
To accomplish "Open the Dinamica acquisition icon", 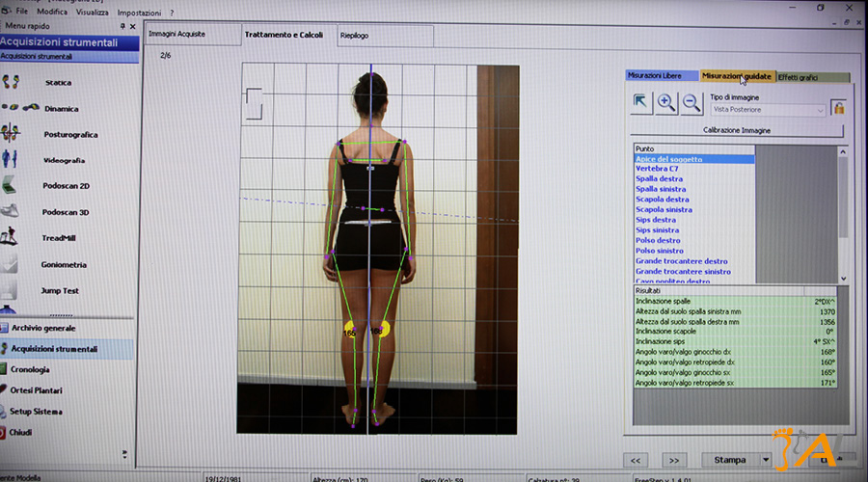I will (x=20, y=107).
